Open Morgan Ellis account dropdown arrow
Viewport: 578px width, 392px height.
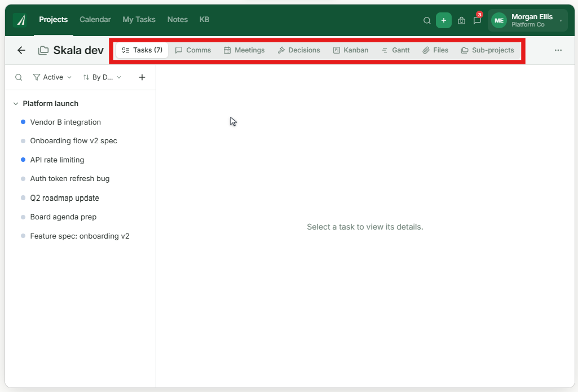coord(561,21)
